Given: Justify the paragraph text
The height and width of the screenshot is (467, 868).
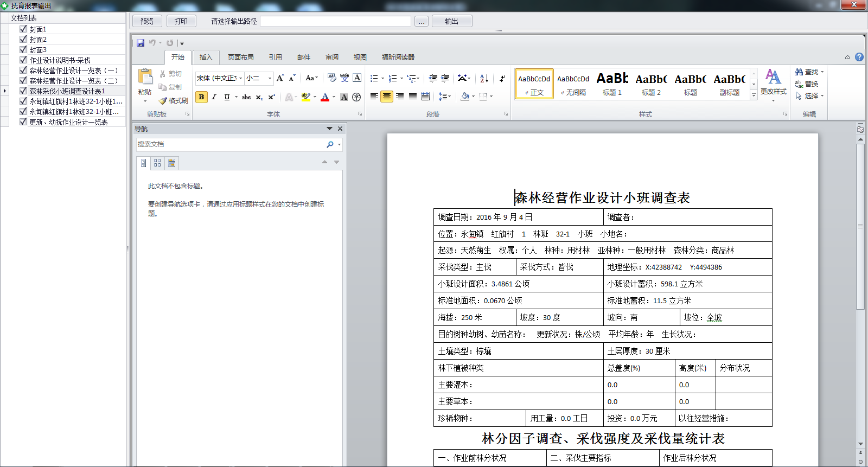Looking at the screenshot, I should pos(413,97).
